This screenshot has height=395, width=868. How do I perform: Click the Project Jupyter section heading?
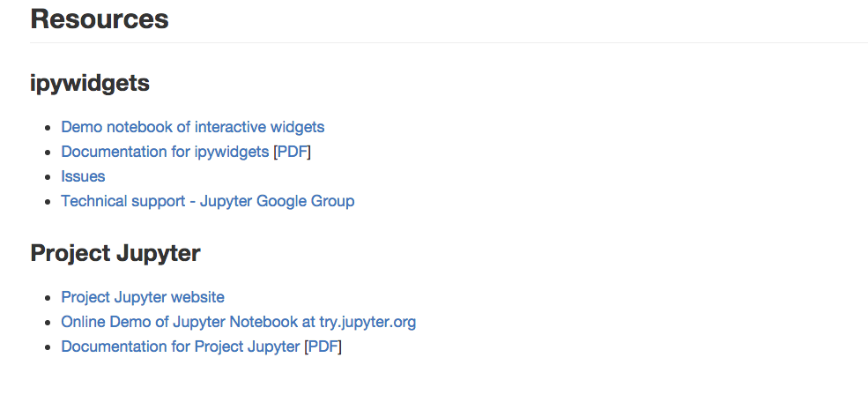(x=115, y=254)
